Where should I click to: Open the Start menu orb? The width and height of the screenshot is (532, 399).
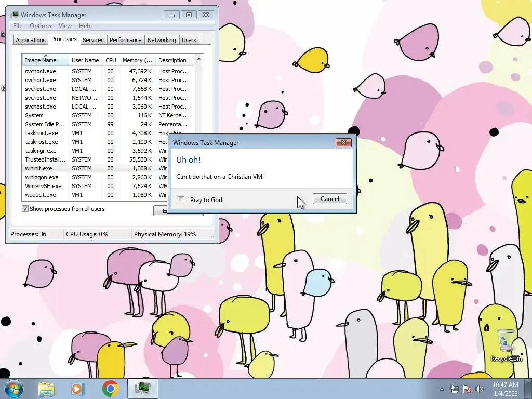[x=14, y=389]
